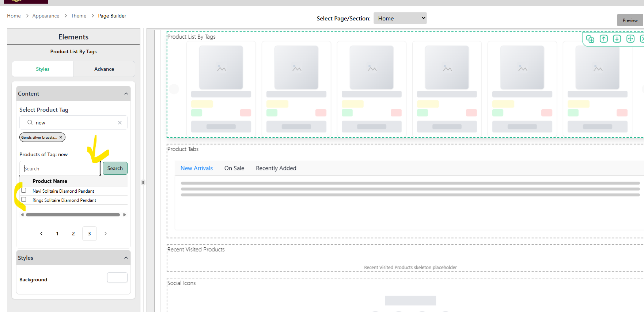
Task: Move the section up with the up-arrow icon
Action: pos(604,39)
